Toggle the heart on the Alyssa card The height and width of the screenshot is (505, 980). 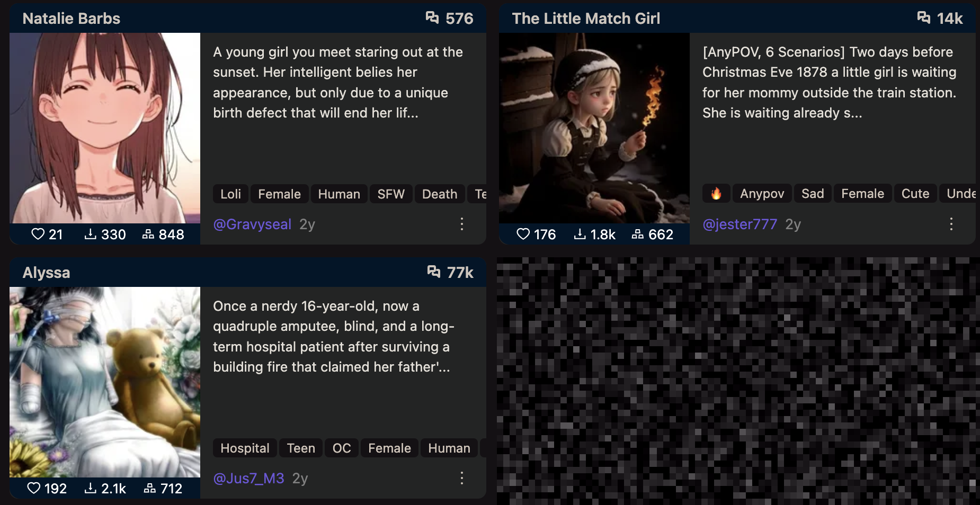[33, 488]
